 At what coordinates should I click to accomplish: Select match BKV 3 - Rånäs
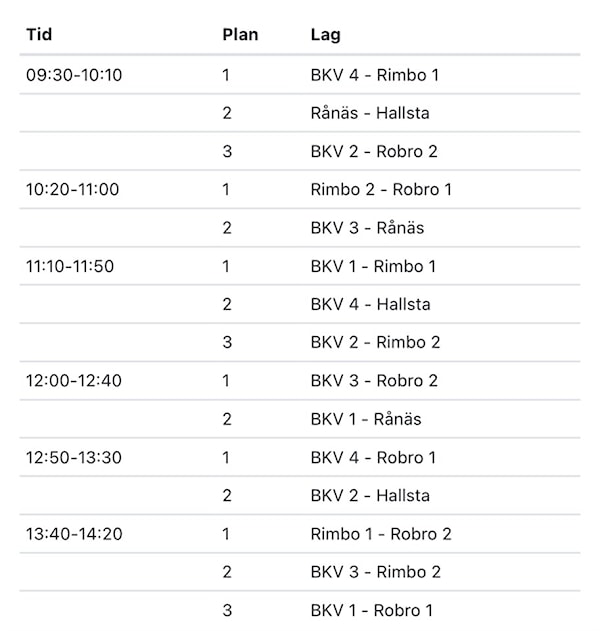tap(367, 228)
